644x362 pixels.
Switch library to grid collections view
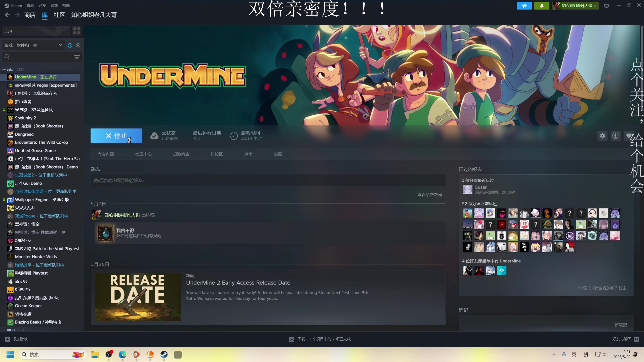click(x=77, y=31)
